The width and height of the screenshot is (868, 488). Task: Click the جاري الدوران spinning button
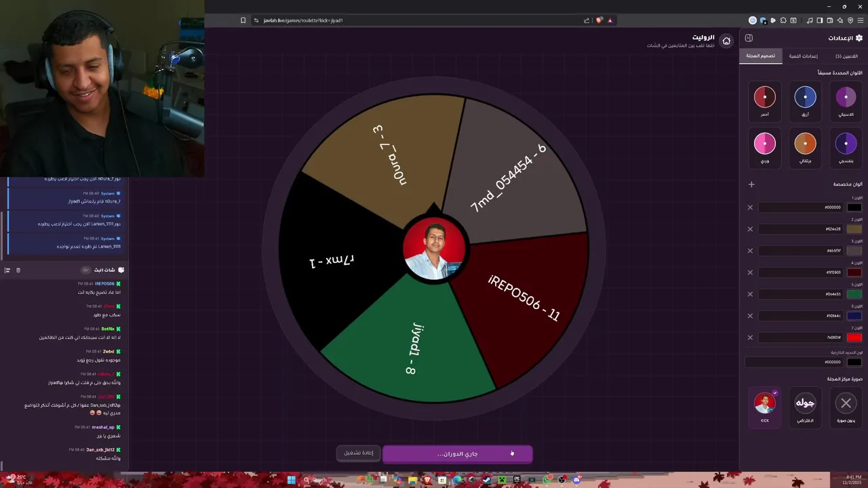[x=458, y=453]
